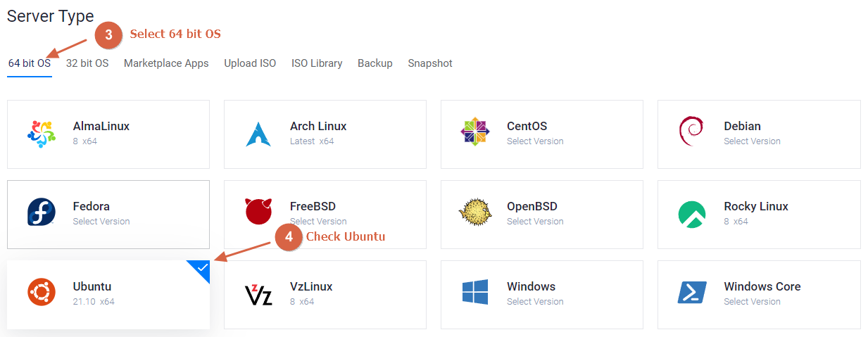
Task: Choose the Fedora logo icon
Action: [x=41, y=212]
